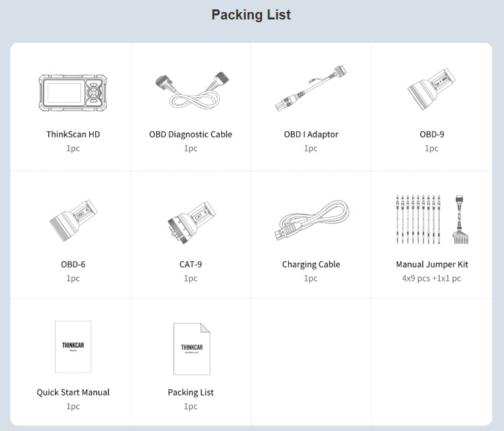The width and height of the screenshot is (504, 431).
Task: Click the "Quick Start Manual" caption
Action: pos(73,392)
